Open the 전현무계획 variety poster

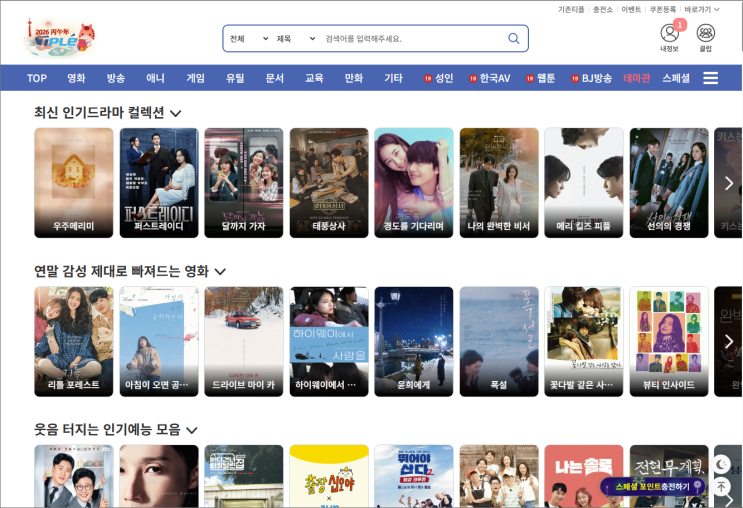click(669, 467)
